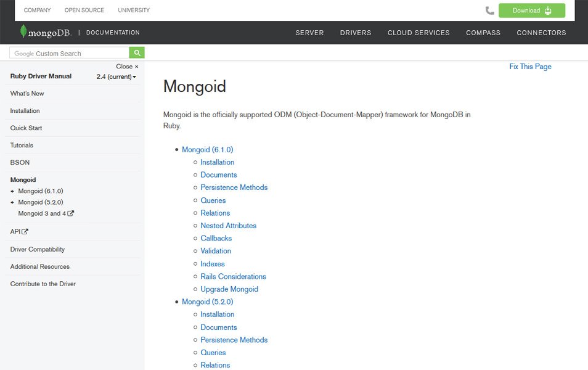The height and width of the screenshot is (370, 588).
Task: Click the × to close the sidebar
Action: click(x=136, y=66)
